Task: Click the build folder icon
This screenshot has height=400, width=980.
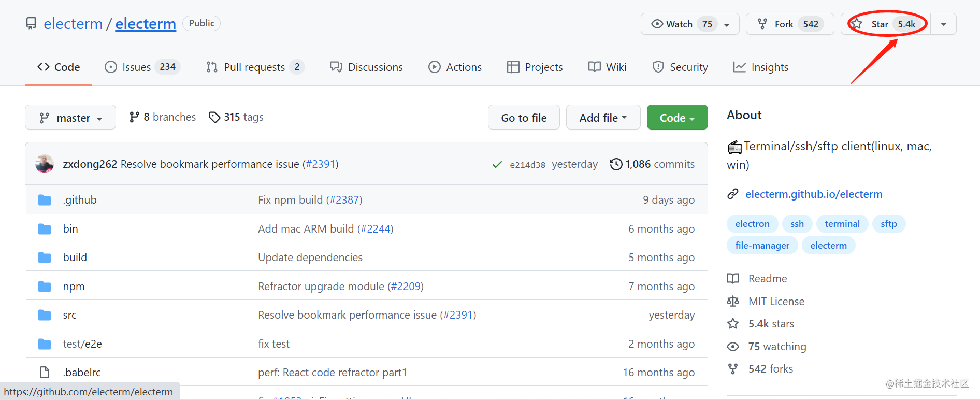Action: pos(45,258)
